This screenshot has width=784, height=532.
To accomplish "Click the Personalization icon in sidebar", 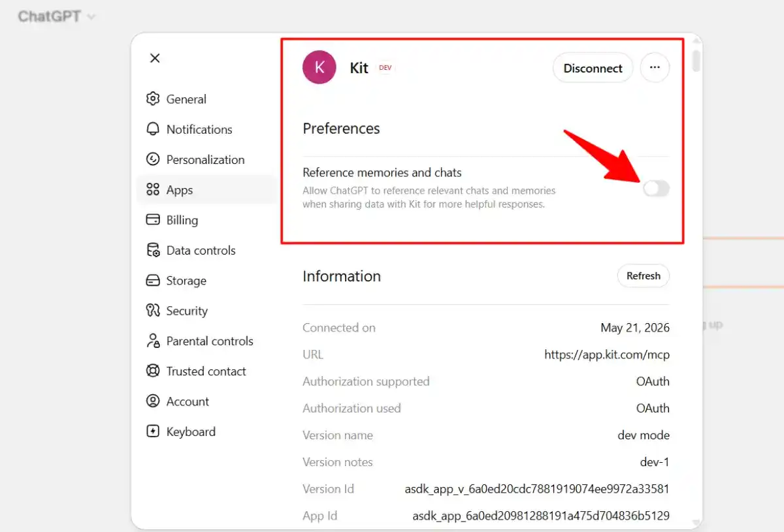I will pyautogui.click(x=153, y=159).
